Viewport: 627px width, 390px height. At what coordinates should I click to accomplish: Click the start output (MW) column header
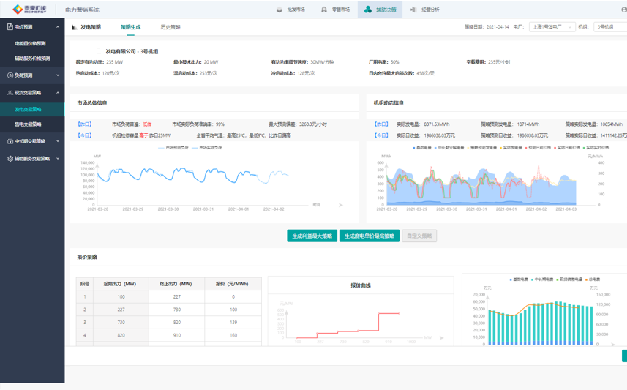(121, 284)
